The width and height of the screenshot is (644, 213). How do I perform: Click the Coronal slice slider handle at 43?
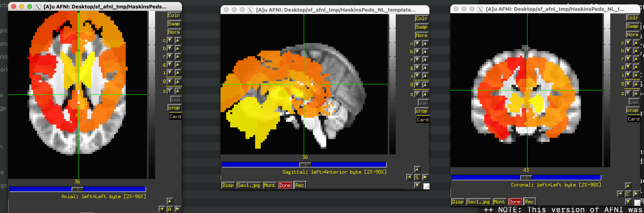[x=526, y=177]
